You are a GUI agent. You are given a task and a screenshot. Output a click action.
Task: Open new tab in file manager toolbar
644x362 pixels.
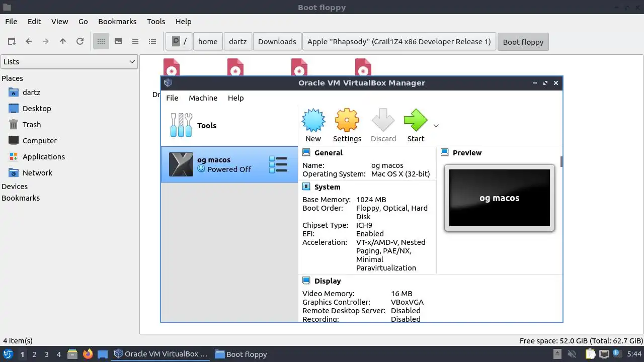click(x=12, y=41)
